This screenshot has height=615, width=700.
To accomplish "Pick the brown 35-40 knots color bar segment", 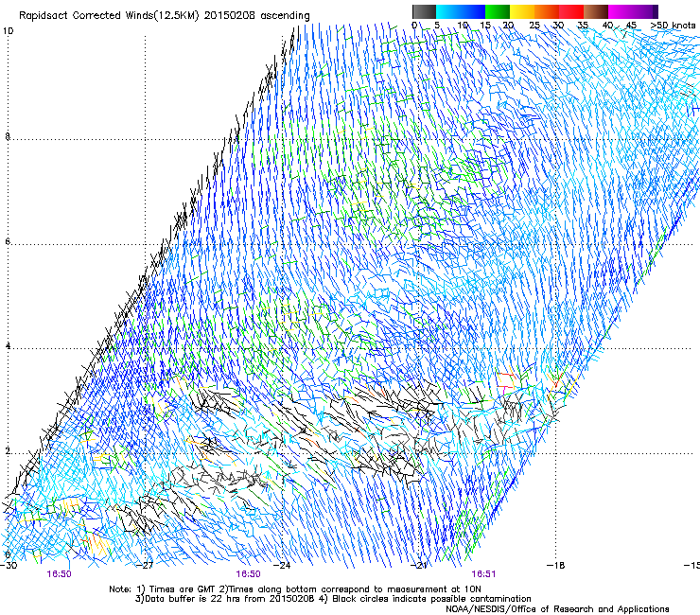I will tap(596, 11).
